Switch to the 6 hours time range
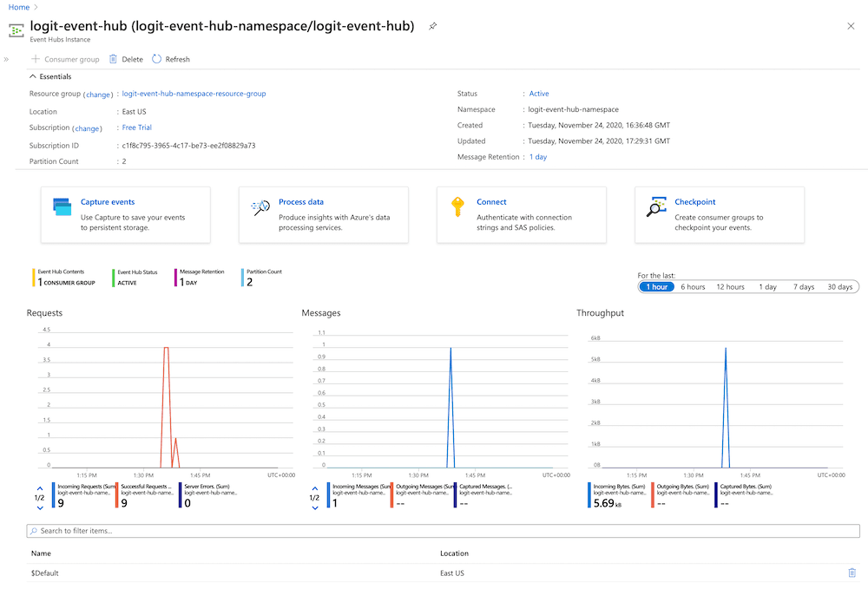The height and width of the screenshot is (589, 868). point(692,285)
